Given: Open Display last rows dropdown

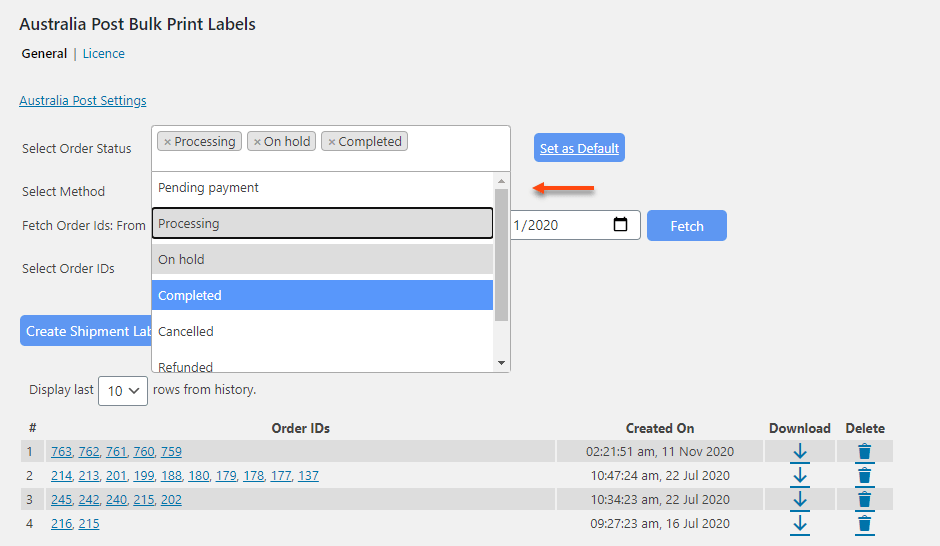Looking at the screenshot, I should click(x=123, y=391).
